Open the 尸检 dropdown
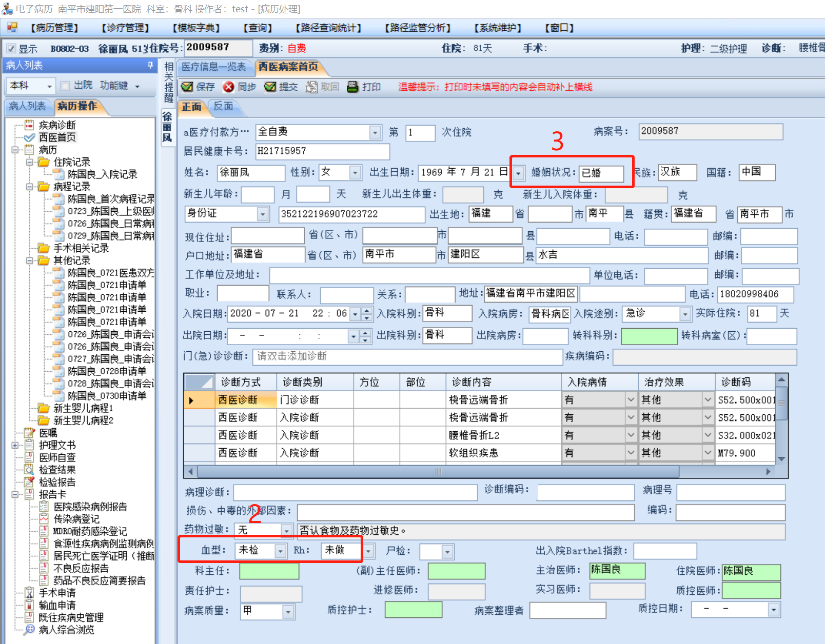Image resolution: width=825 pixels, height=644 pixels. [447, 552]
